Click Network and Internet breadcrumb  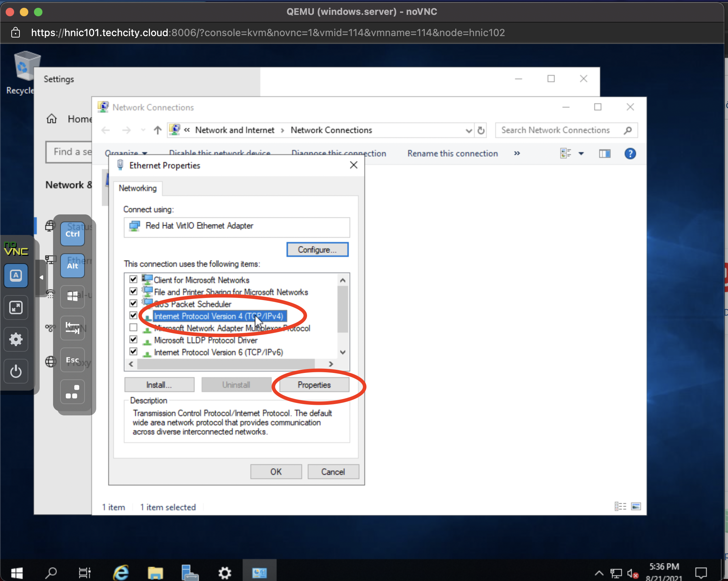[x=235, y=130]
